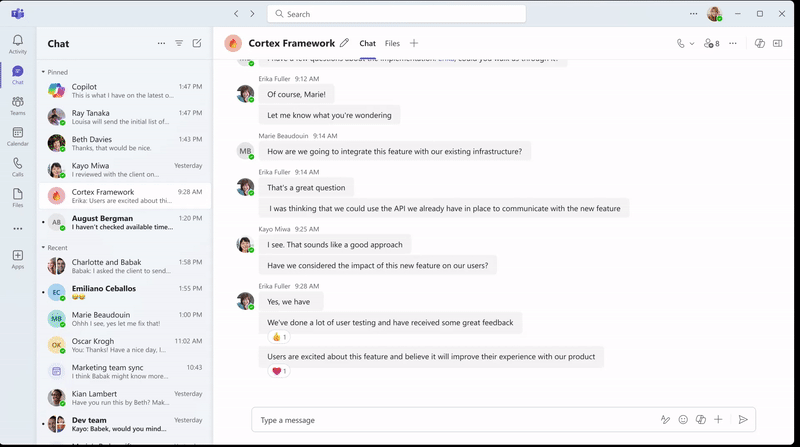Click the Type a message field

[x=450, y=420]
